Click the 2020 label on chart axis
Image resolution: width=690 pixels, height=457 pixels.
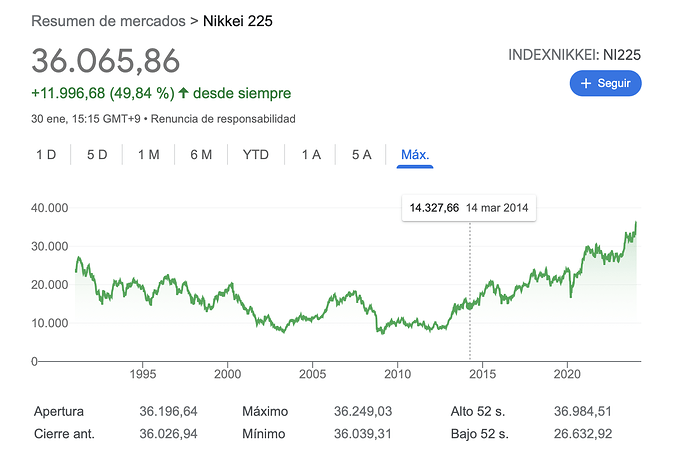pyautogui.click(x=567, y=374)
